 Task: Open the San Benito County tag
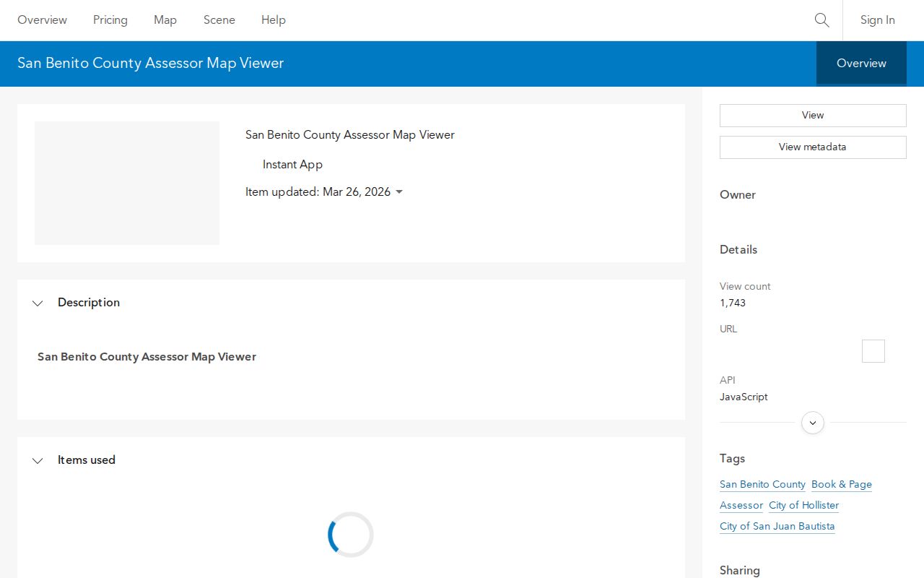762,485
